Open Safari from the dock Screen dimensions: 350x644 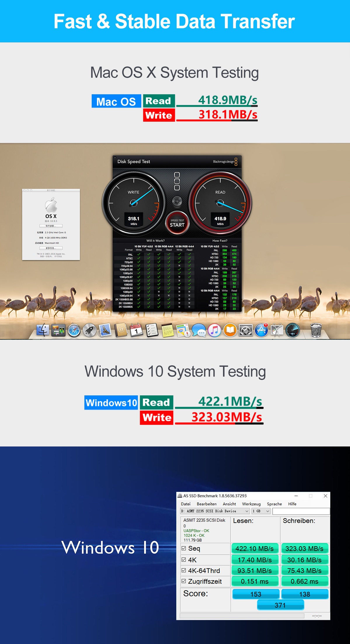pyautogui.click(x=74, y=331)
